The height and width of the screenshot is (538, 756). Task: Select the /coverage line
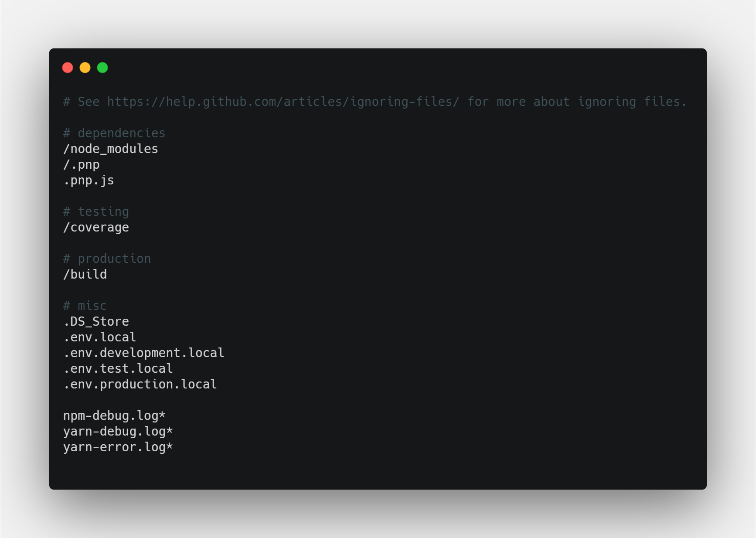click(x=96, y=227)
